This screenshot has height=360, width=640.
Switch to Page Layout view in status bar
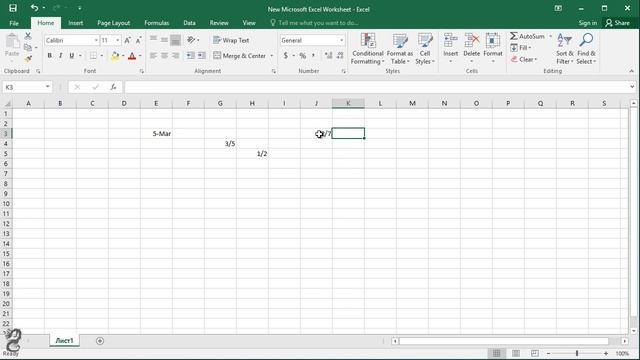pos(516,353)
